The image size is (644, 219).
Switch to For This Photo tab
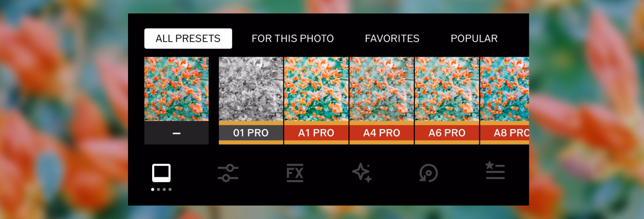coord(293,38)
